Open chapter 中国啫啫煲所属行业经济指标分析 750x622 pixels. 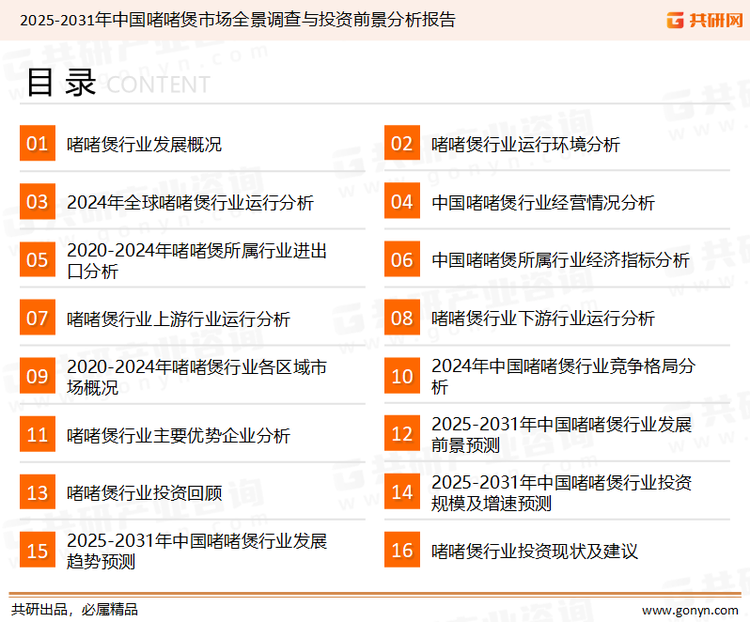[560, 260]
